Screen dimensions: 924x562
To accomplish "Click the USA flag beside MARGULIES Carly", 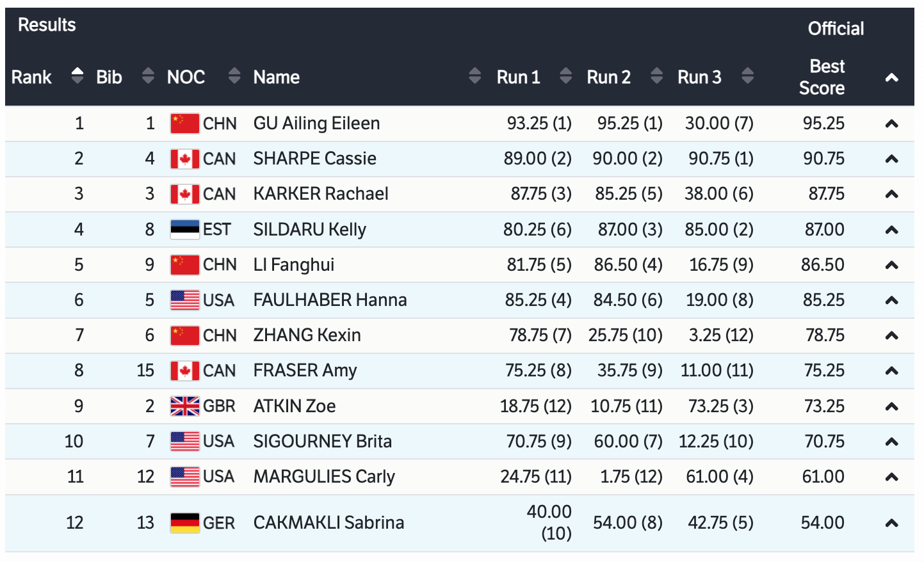I will [184, 477].
